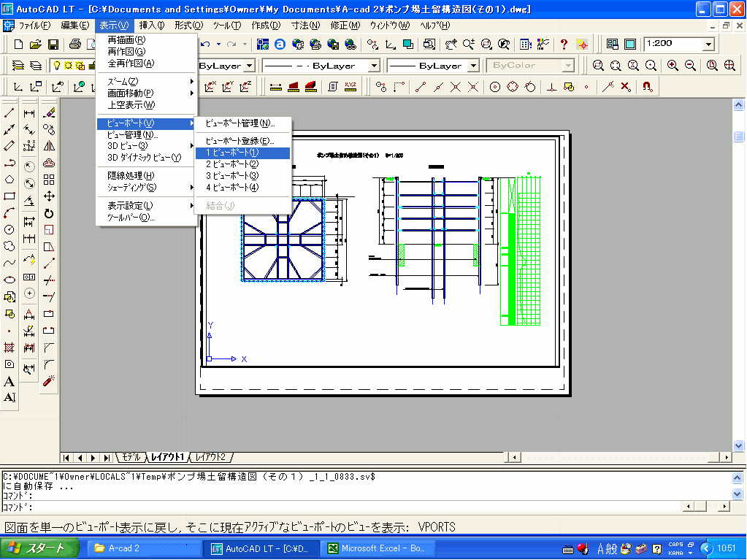Screen dimensions: 747x560
Task: Save the drawing with floppy icon
Action: click(x=53, y=45)
